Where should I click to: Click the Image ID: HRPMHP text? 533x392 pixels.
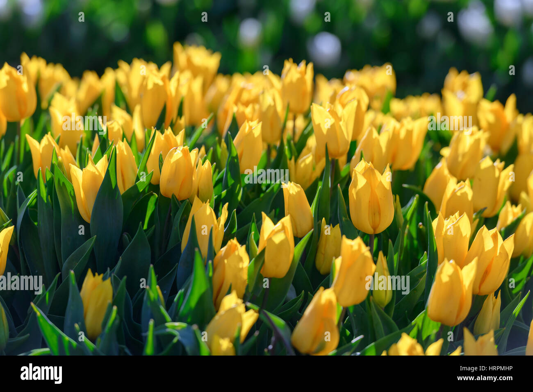pyautogui.click(x=486, y=368)
